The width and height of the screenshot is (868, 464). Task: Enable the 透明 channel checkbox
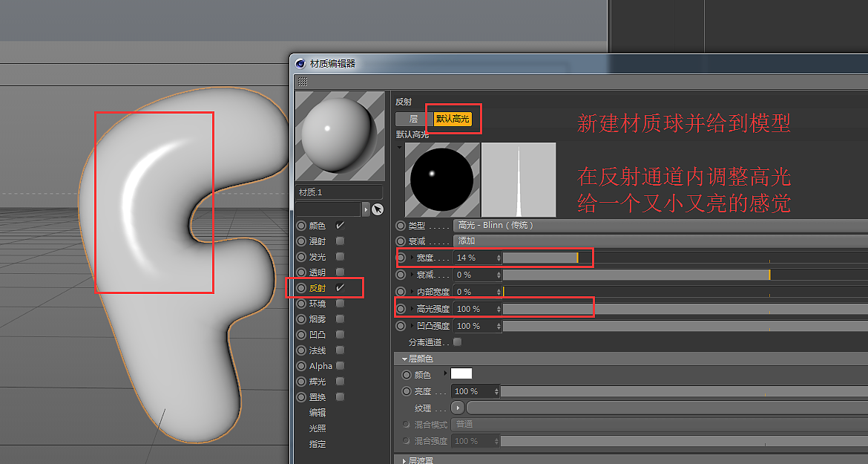coord(340,272)
